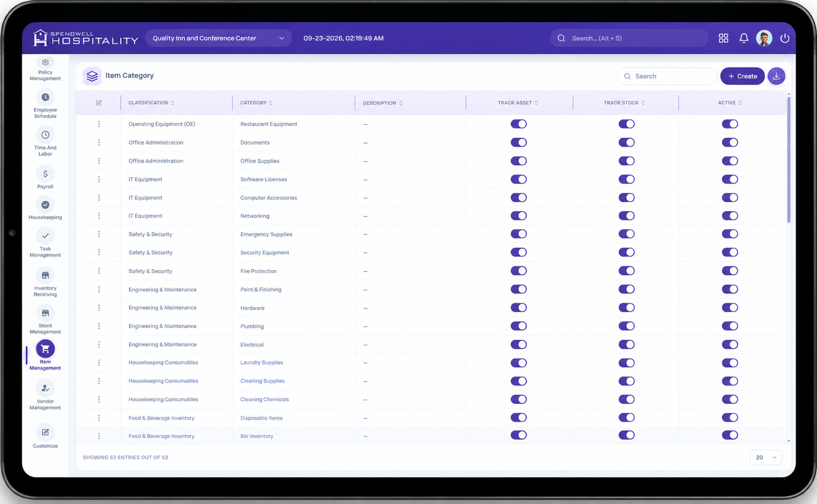Viewport: 817px width, 504px height.
Task: Toggle Track Stock for Documents row
Action: click(x=626, y=143)
